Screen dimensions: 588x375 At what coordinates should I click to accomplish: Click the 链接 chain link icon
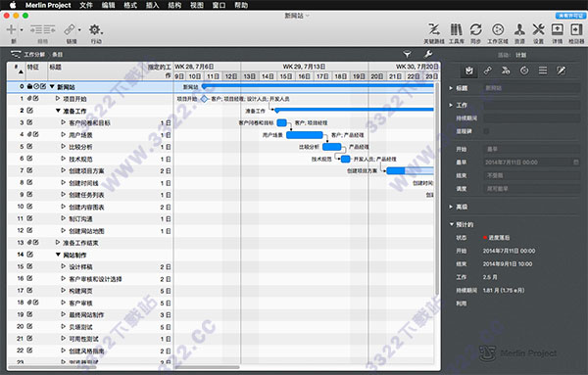70,29
